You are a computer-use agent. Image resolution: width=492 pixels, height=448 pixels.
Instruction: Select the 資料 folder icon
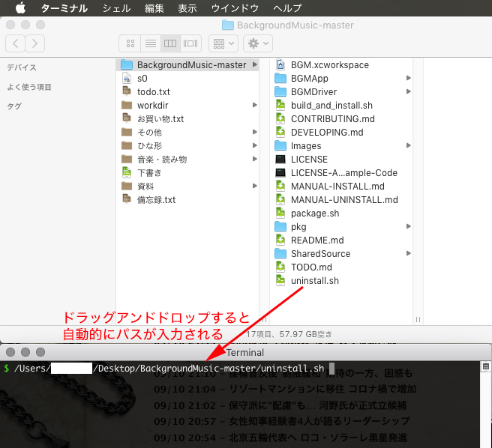[127, 186]
